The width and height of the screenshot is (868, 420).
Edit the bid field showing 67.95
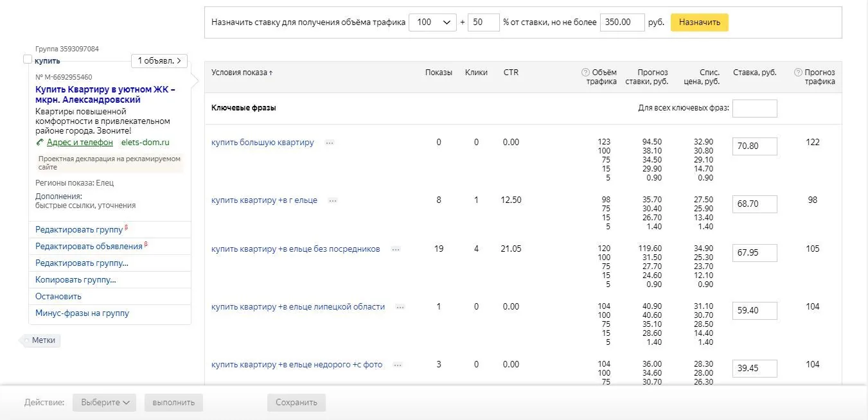(x=754, y=252)
